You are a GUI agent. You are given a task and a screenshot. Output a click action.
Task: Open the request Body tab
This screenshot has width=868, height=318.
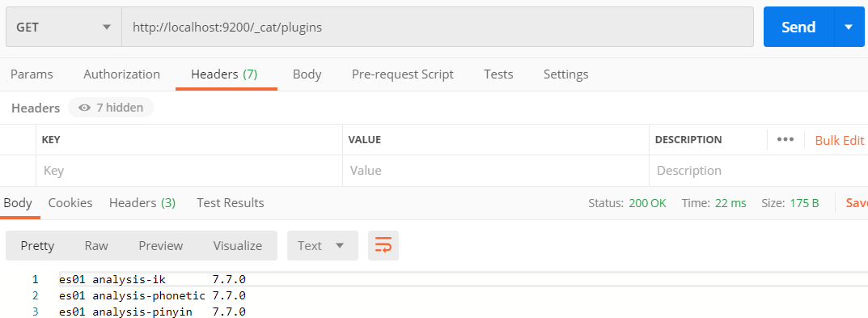click(307, 74)
